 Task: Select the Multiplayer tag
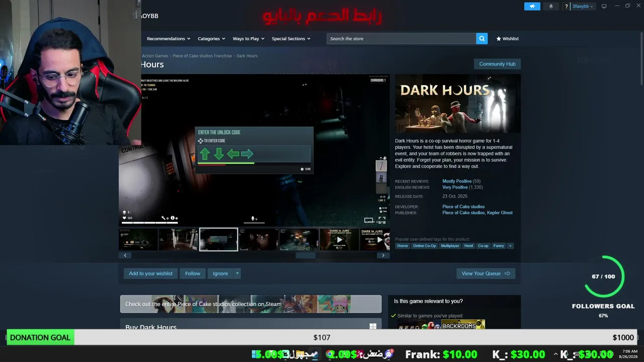[x=450, y=246]
